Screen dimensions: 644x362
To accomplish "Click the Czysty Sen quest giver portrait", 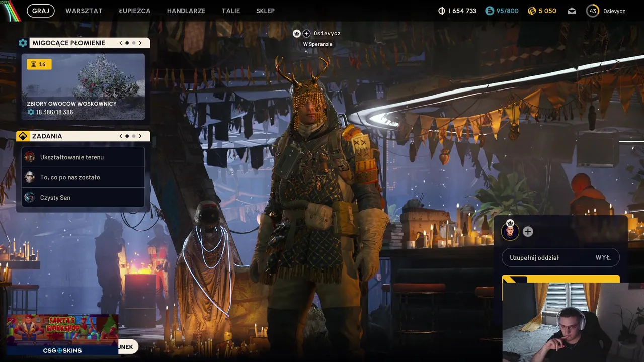I will pyautogui.click(x=30, y=198).
